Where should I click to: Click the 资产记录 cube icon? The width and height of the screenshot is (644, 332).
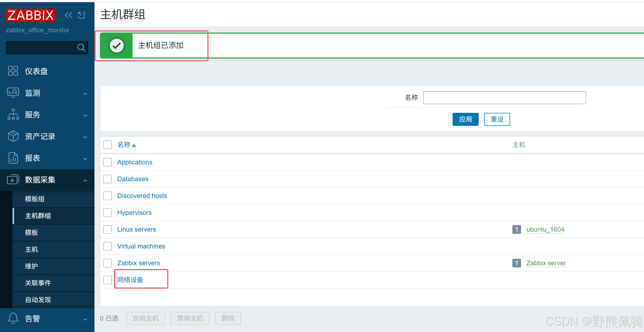point(13,136)
